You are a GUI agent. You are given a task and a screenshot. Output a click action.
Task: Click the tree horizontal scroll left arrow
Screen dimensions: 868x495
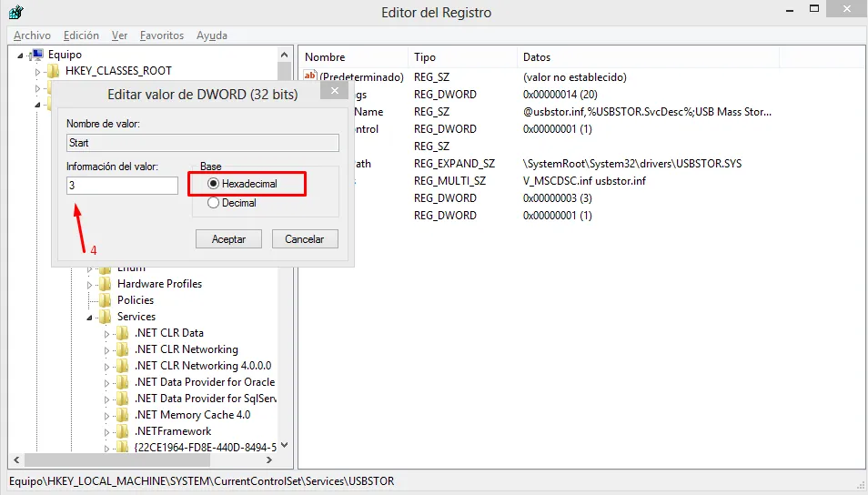[16, 460]
